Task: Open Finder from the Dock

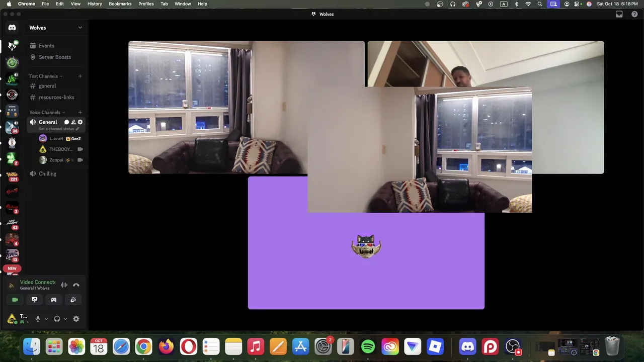Action: (32, 346)
